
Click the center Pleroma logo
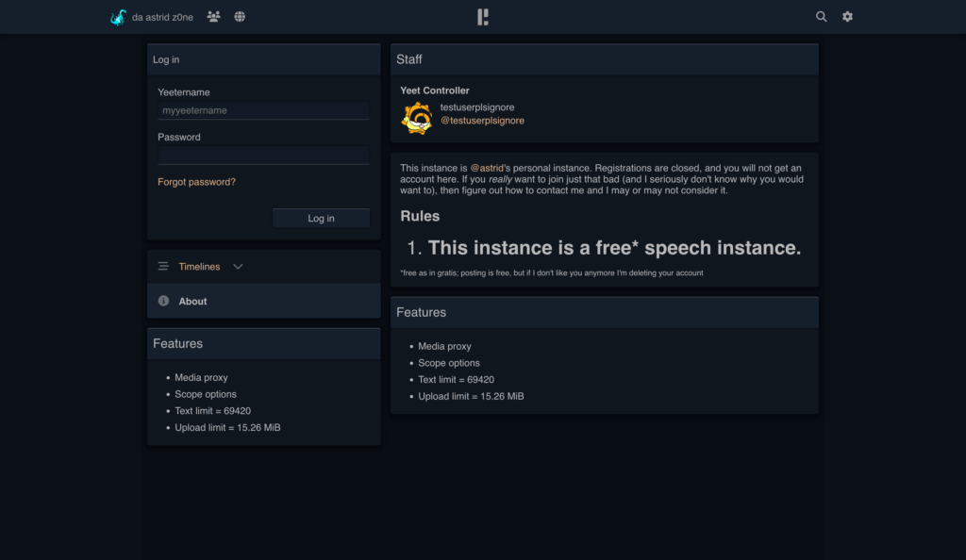[x=483, y=17]
